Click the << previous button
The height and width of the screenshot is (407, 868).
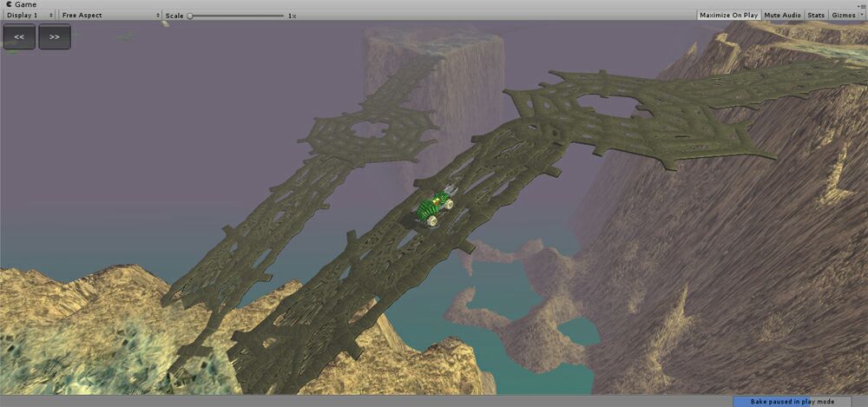click(19, 36)
